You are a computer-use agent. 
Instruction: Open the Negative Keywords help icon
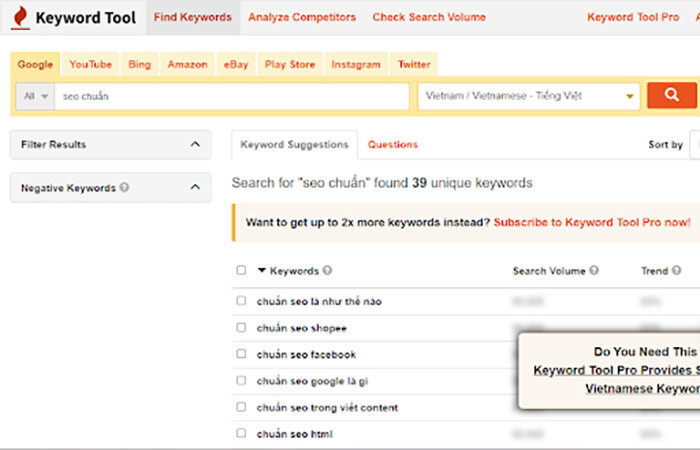click(x=125, y=188)
